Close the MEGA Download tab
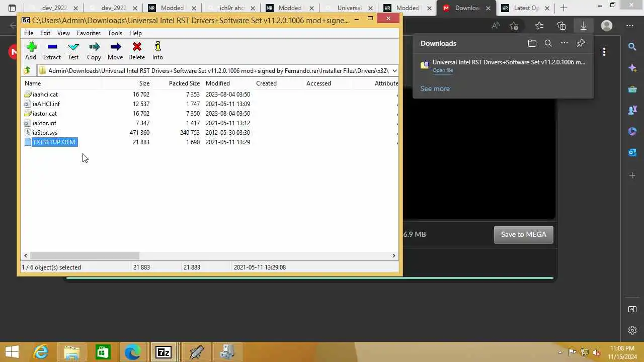644x362 pixels. pos(488,8)
